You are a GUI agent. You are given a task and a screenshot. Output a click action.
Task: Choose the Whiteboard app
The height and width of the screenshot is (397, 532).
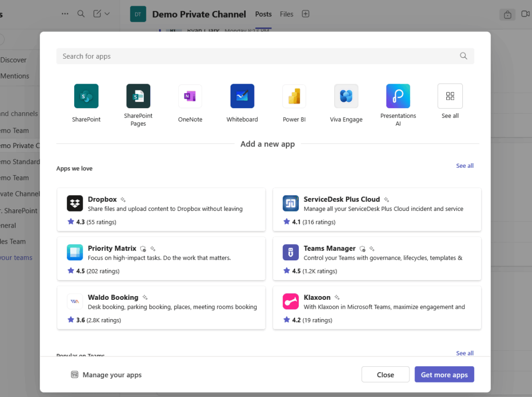click(x=242, y=96)
